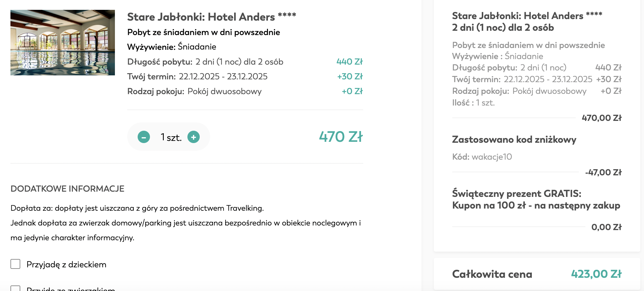Image resolution: width=644 pixels, height=291 pixels.
Task: Click the +30 Zł date surcharge amount
Action: tap(350, 77)
